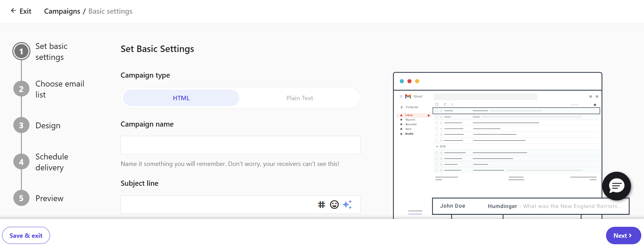Focus the Campaign name field
Screen dimensions: 644x248
coord(240,145)
